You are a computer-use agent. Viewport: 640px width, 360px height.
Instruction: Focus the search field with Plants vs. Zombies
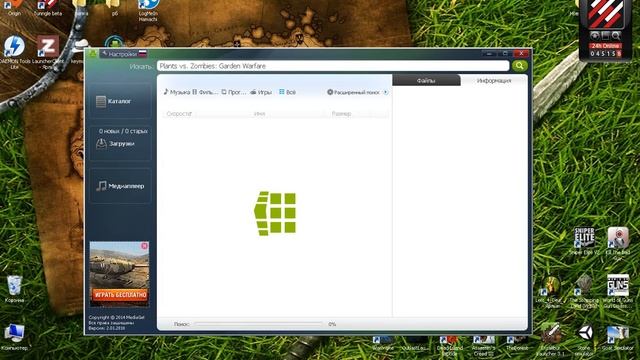click(x=333, y=66)
